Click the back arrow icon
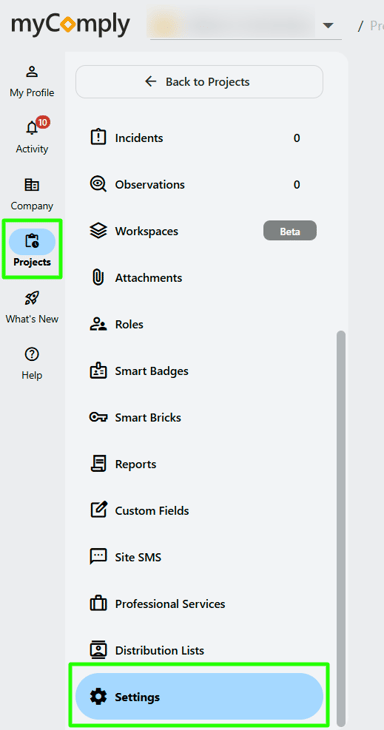Image resolution: width=384 pixels, height=730 pixels. pyautogui.click(x=150, y=81)
